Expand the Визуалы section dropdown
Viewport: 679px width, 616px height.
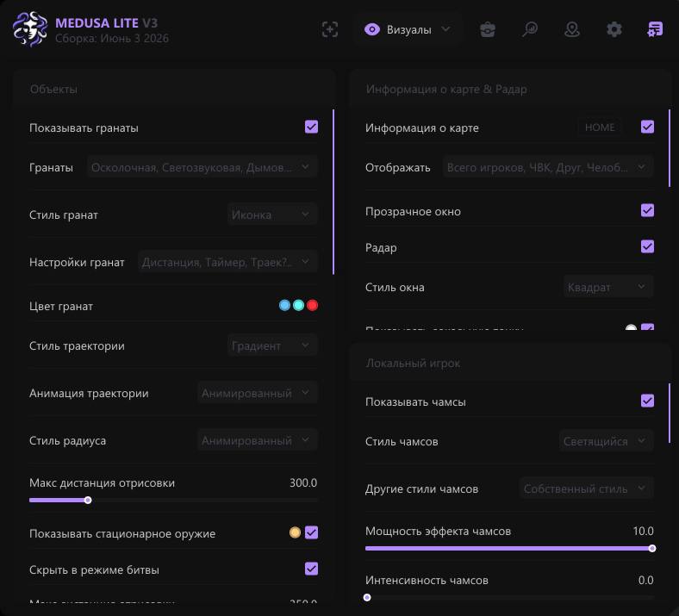coord(407,29)
